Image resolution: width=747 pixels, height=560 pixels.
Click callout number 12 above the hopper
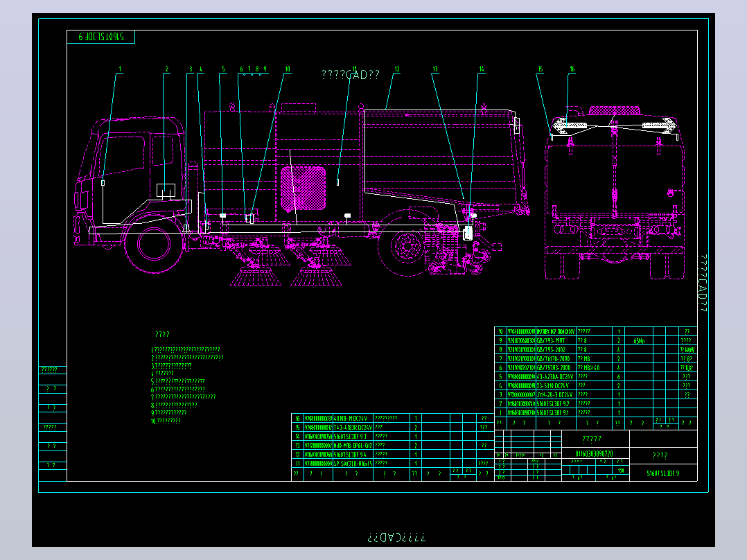point(397,69)
